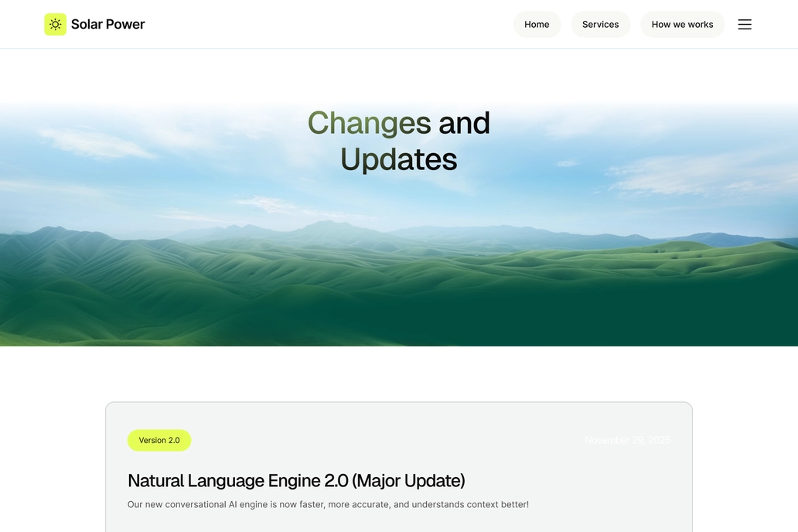Click the conversational AI engine description text
The image size is (798, 532).
coord(328,504)
